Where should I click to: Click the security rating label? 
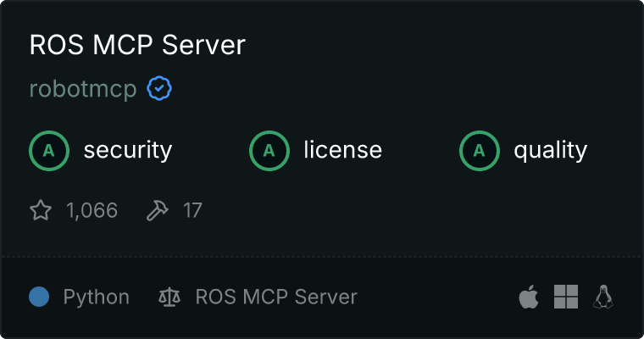127,151
